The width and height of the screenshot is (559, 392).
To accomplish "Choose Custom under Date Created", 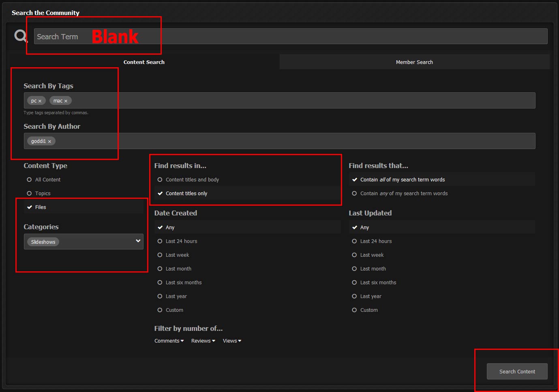I will click(x=160, y=310).
